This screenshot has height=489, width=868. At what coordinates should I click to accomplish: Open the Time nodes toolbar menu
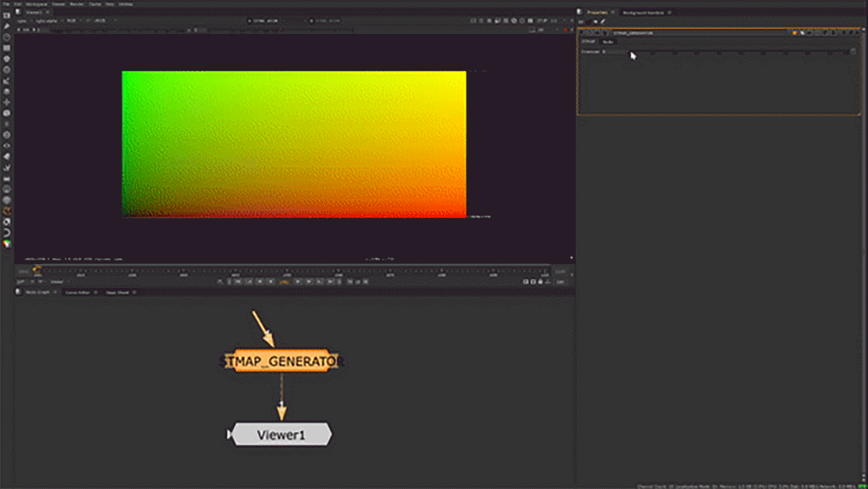click(x=7, y=37)
